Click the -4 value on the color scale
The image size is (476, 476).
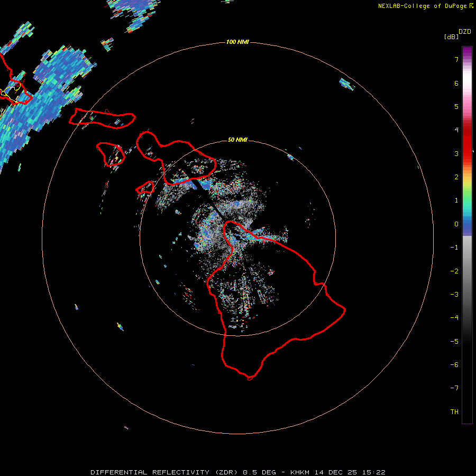click(454, 318)
